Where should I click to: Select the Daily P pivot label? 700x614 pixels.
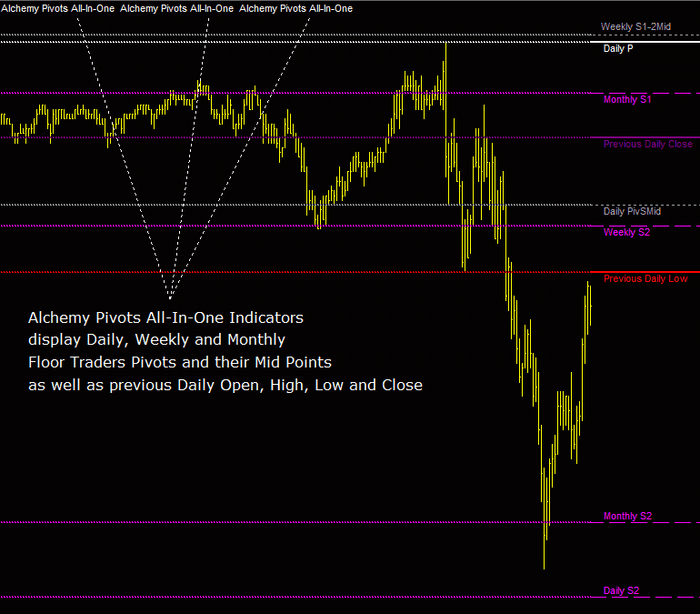pos(618,49)
